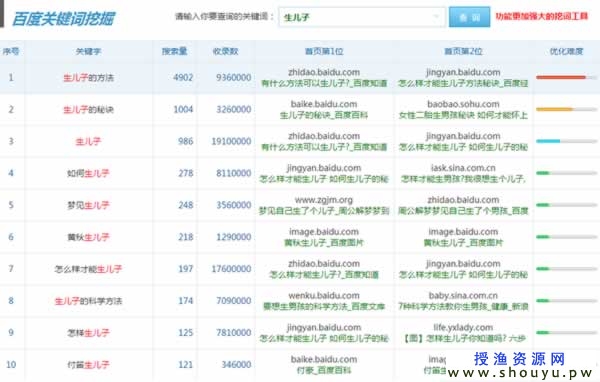The height and width of the screenshot is (382, 600).
Task: Click index count 9360000
Action: [x=233, y=78]
